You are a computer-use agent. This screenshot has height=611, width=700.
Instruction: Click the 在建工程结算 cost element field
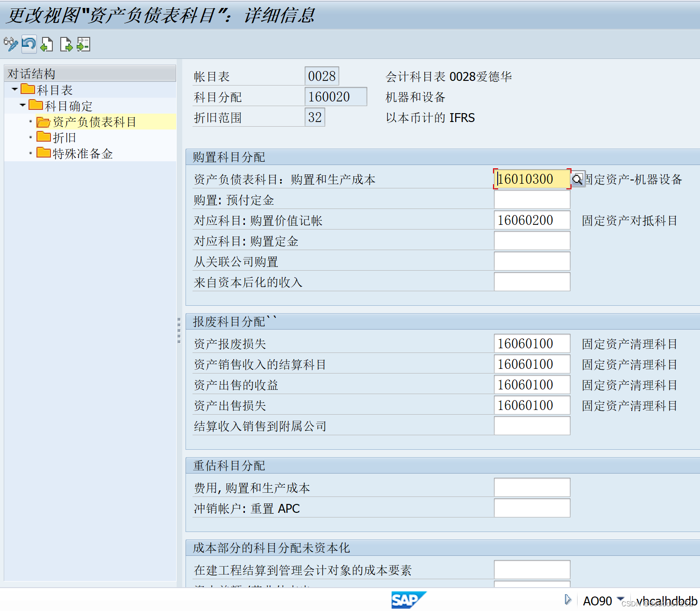pyautogui.click(x=532, y=570)
